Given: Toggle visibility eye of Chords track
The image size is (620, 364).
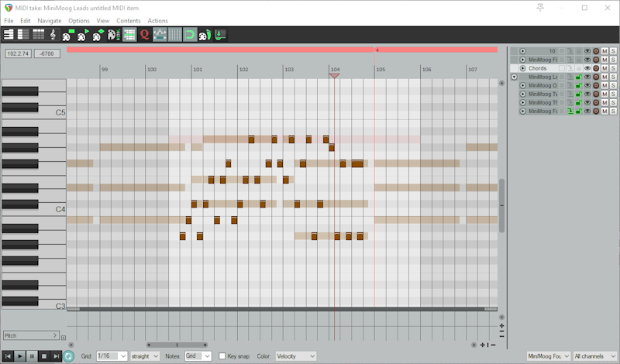Looking at the screenshot, I should pyautogui.click(x=587, y=68).
